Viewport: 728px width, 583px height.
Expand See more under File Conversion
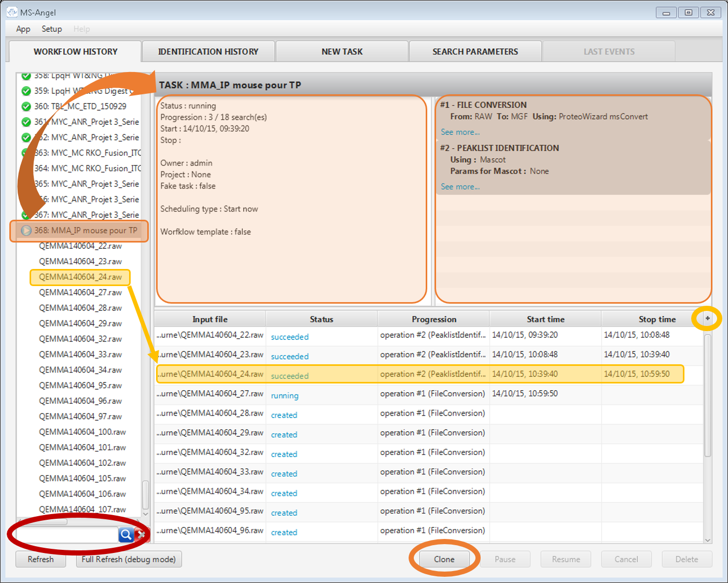(460, 132)
